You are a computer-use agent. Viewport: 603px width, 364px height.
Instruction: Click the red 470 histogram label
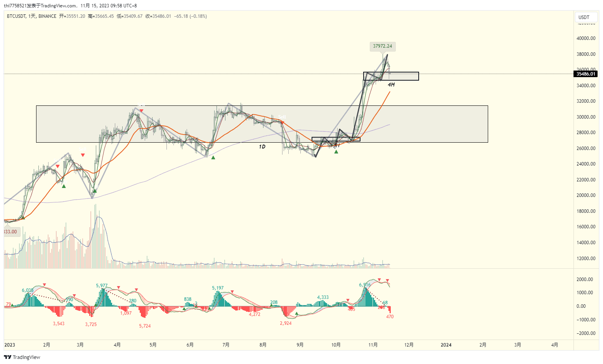pos(390,317)
